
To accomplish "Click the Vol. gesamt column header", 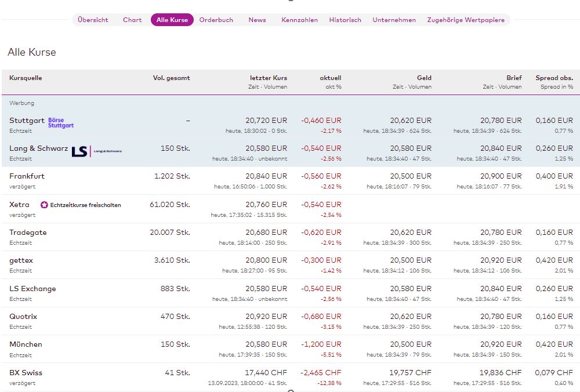I will click(x=171, y=78).
